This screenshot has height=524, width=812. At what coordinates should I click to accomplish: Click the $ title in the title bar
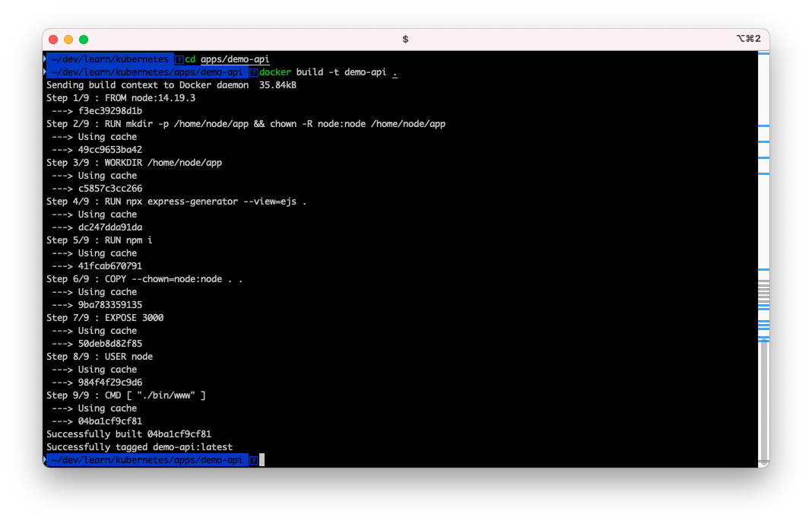(405, 40)
